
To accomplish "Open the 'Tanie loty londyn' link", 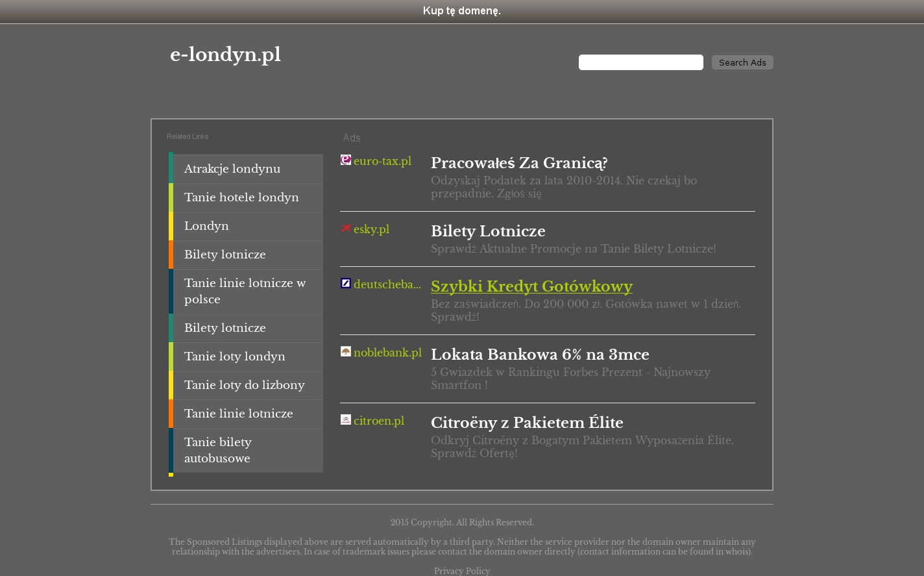I will [235, 357].
